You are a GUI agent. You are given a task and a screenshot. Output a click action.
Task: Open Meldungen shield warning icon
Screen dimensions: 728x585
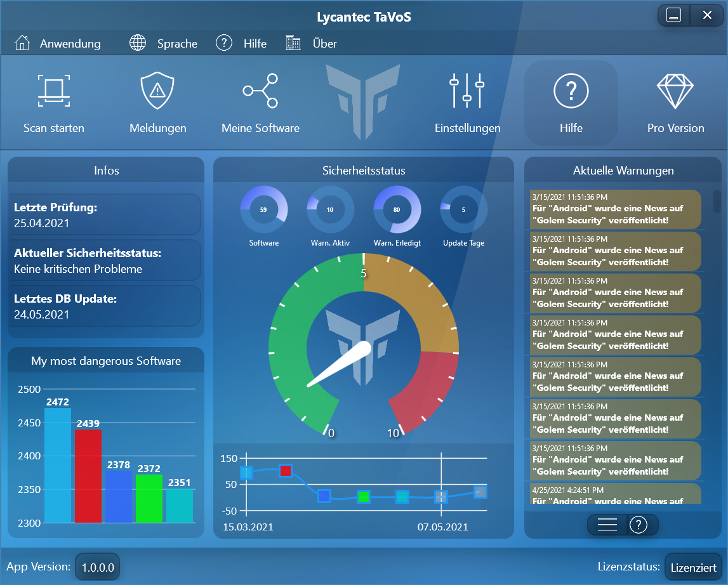157,91
